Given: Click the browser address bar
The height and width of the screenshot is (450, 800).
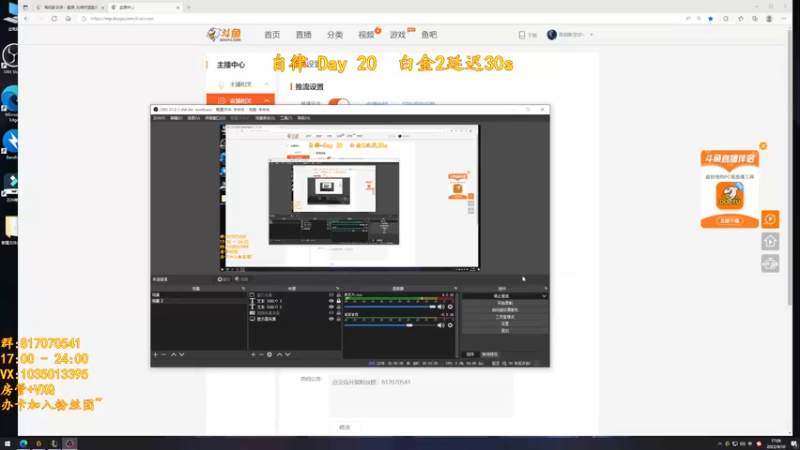Looking at the screenshot, I should click(x=383, y=18).
